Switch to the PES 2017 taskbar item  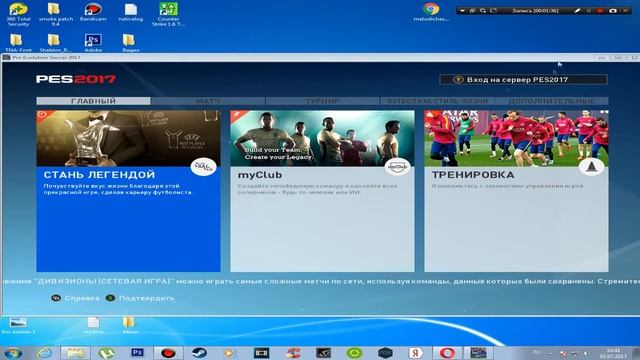478,353
